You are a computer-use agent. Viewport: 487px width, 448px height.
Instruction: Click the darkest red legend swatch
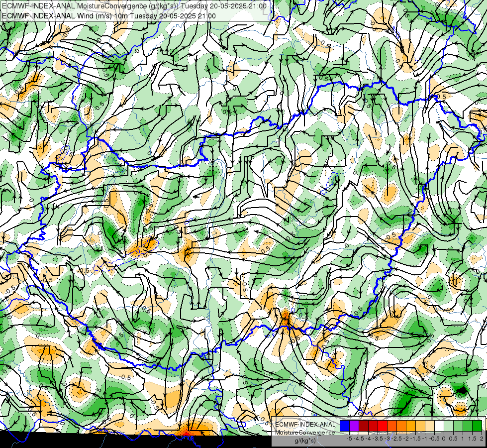point(364,426)
